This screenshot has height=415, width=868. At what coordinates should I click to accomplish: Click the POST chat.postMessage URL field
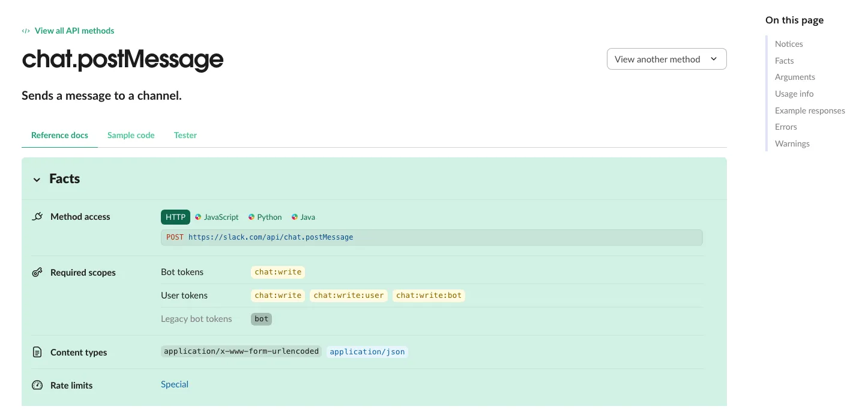point(431,237)
